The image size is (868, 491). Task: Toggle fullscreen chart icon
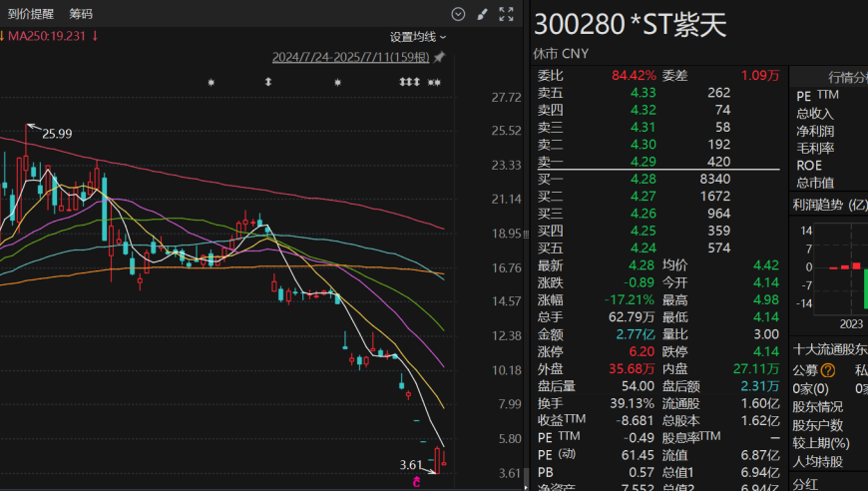coord(506,14)
